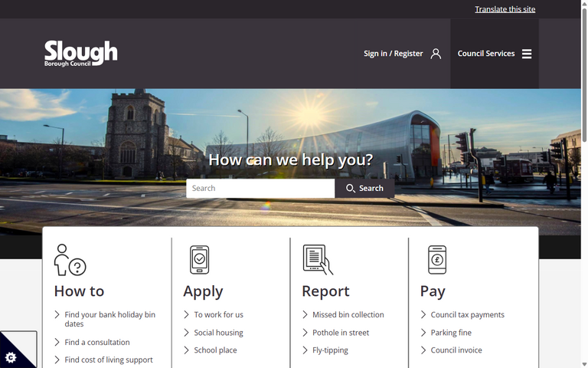Open the hamburger menu icon

527,54
